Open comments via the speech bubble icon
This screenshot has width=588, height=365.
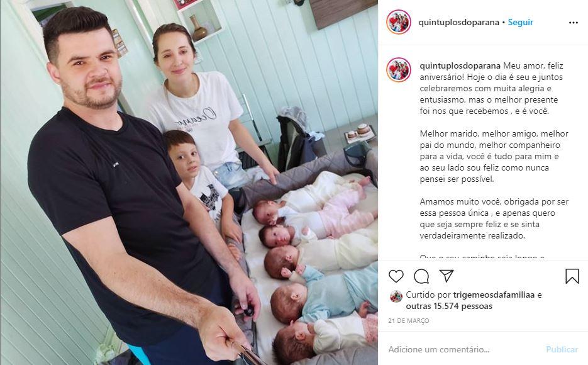(x=421, y=276)
